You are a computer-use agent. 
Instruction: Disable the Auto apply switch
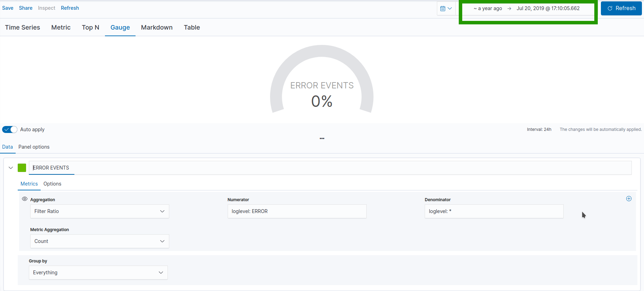[10, 129]
